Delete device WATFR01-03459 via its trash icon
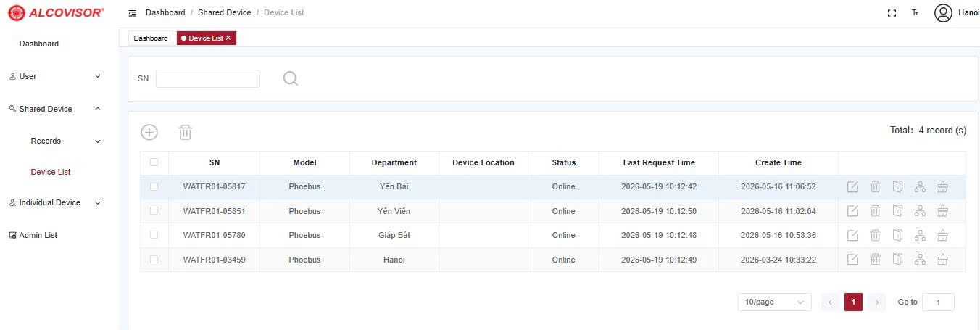 875,260
